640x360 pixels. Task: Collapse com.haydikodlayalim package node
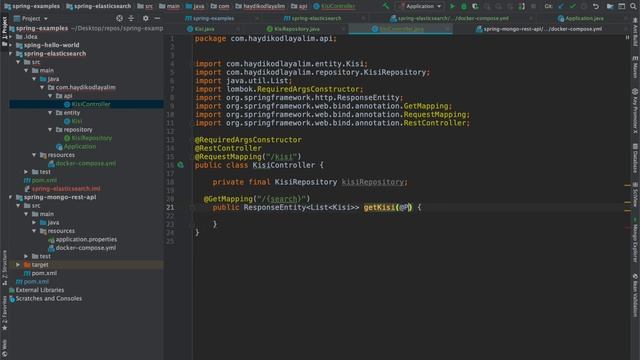tap(42, 87)
